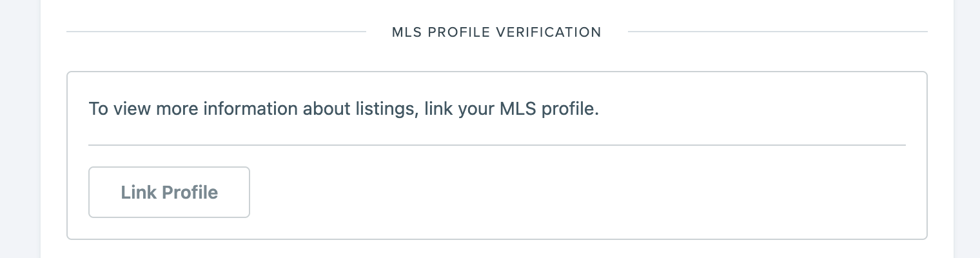Click empty card space right of Link Profile
The image size is (980, 258).
point(580,192)
